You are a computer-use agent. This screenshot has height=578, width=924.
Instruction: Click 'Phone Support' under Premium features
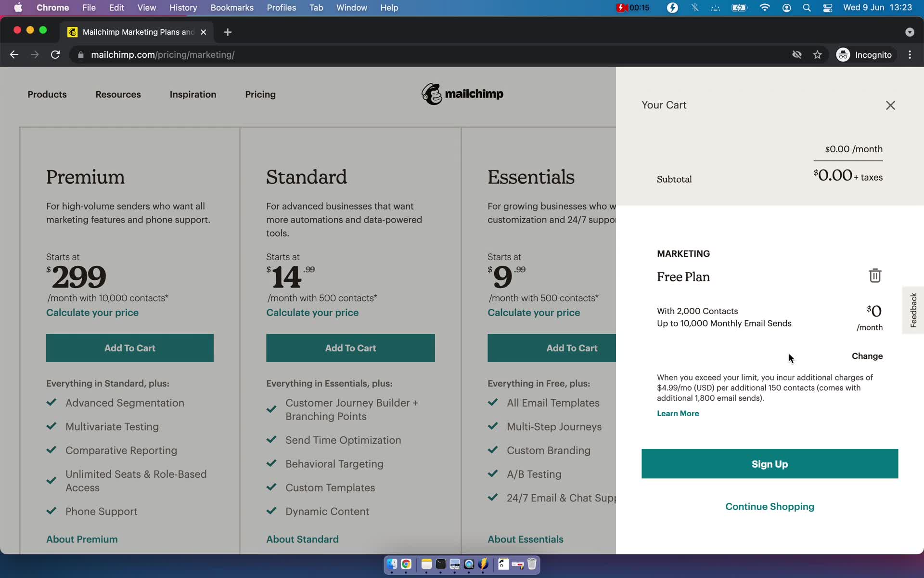pyautogui.click(x=101, y=512)
